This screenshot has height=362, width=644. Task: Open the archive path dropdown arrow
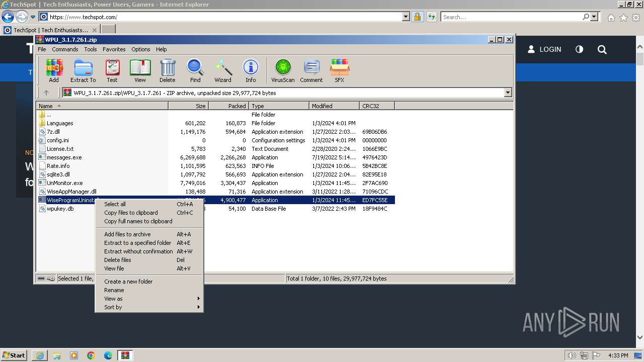click(508, 93)
